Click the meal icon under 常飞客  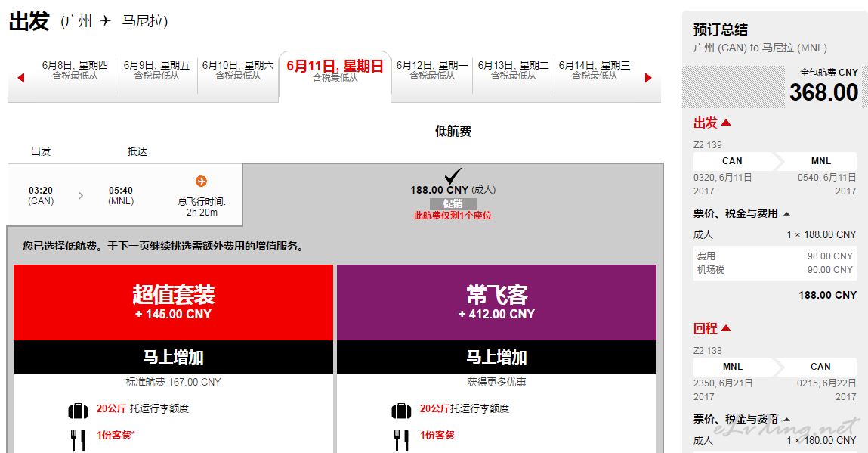coord(400,439)
